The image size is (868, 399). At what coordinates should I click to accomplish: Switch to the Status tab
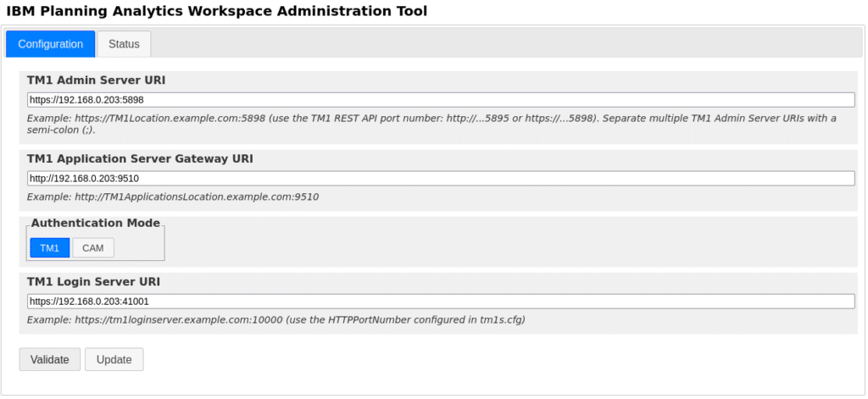click(124, 44)
